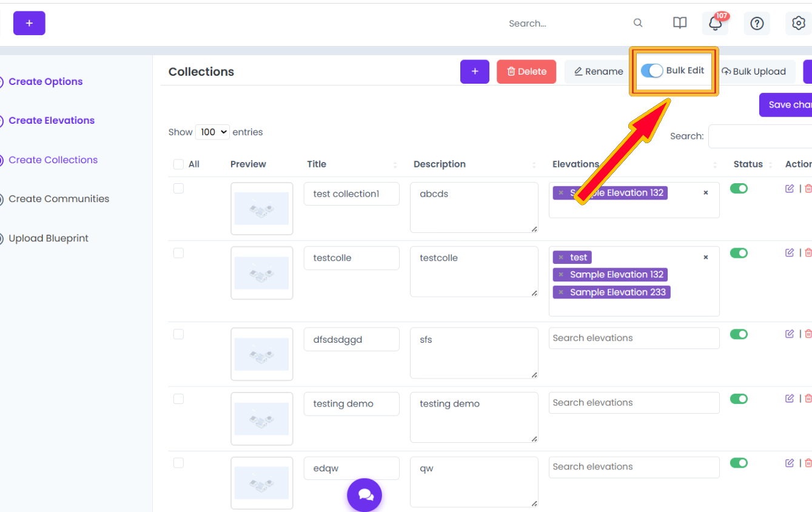Click the Save changes button
The width and height of the screenshot is (812, 512).
pyautogui.click(x=787, y=104)
